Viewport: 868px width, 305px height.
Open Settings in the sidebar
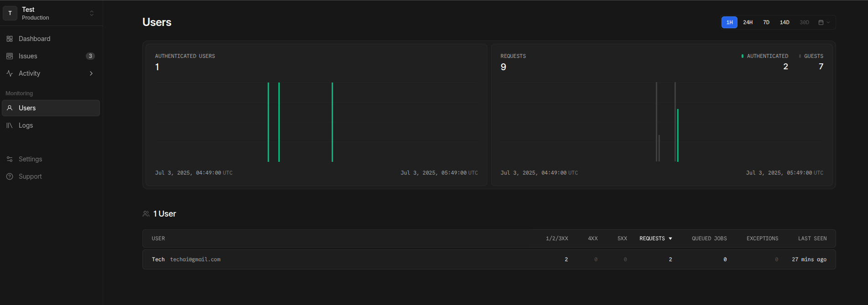coord(51,159)
